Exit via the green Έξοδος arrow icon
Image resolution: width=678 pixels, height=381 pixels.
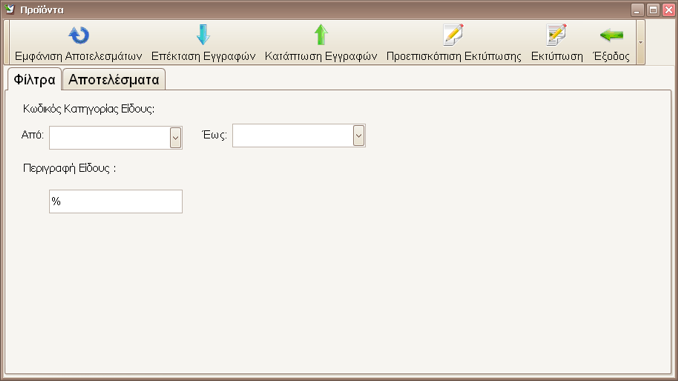tap(611, 35)
